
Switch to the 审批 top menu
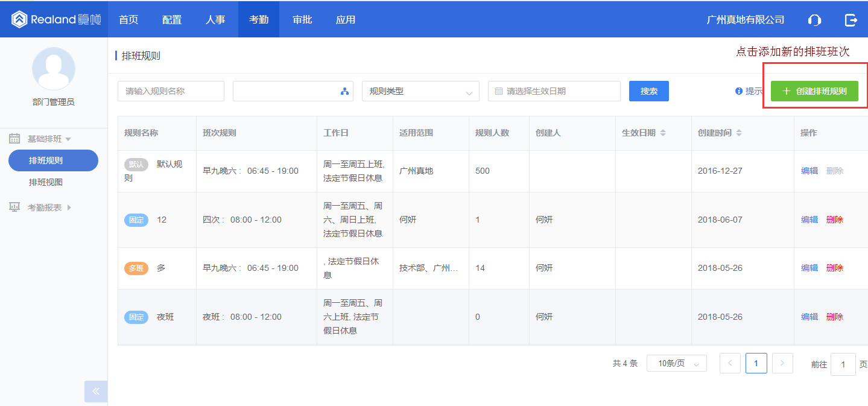click(x=302, y=20)
